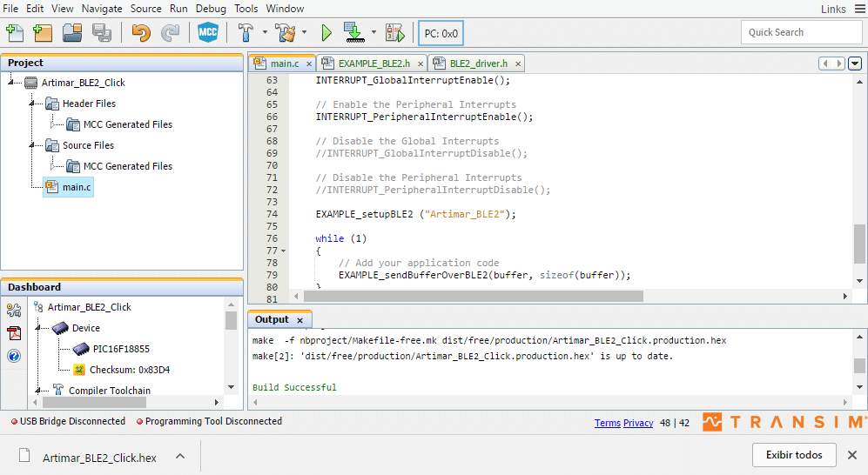Switch to the BLE2_driver.h tab
The height and width of the screenshot is (475, 868).
click(x=479, y=64)
